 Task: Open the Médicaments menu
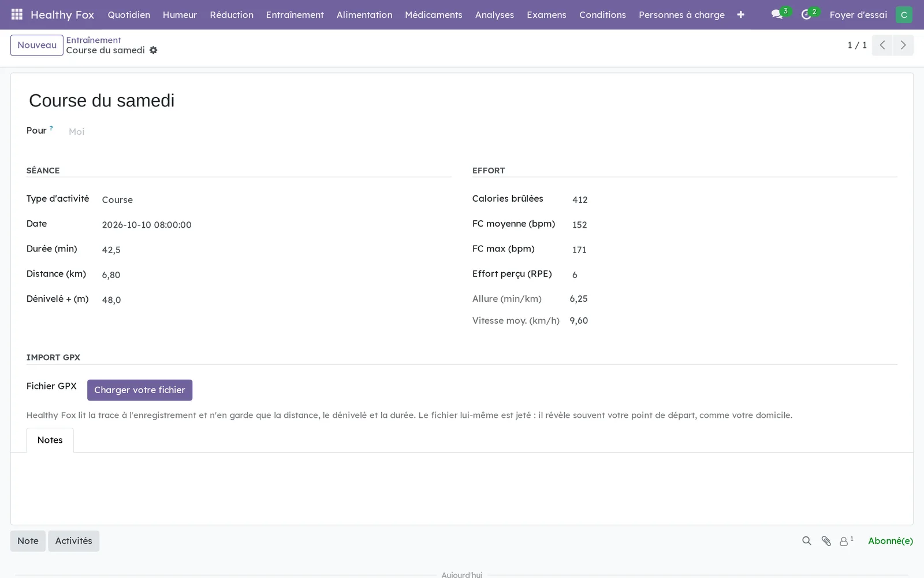tap(434, 14)
